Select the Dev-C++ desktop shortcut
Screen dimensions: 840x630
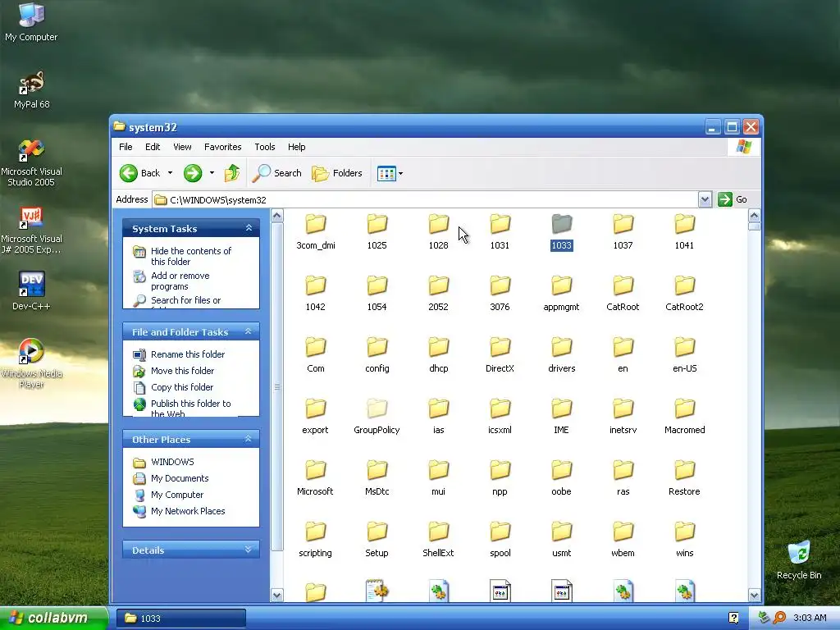(x=31, y=291)
